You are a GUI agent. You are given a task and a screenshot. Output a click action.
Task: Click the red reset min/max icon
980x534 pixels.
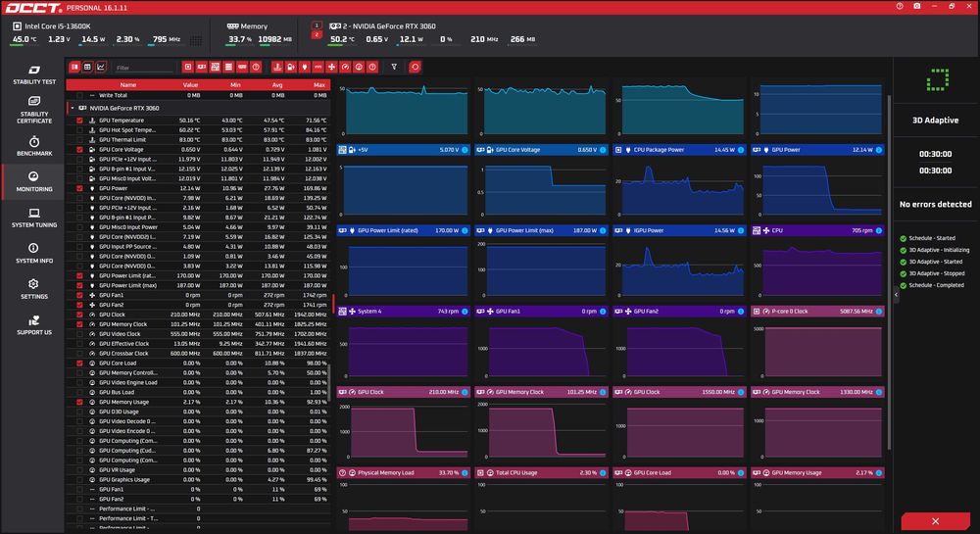pos(415,67)
